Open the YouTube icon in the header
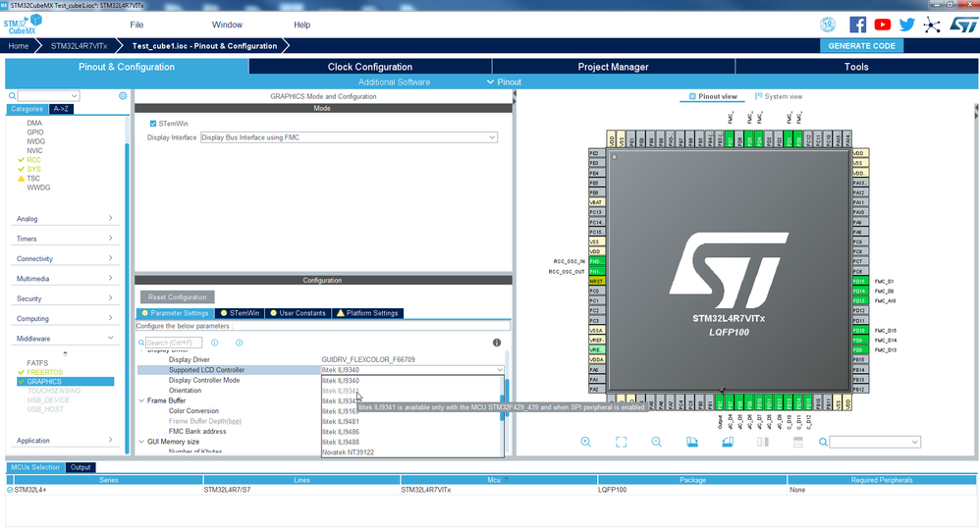 tap(883, 25)
